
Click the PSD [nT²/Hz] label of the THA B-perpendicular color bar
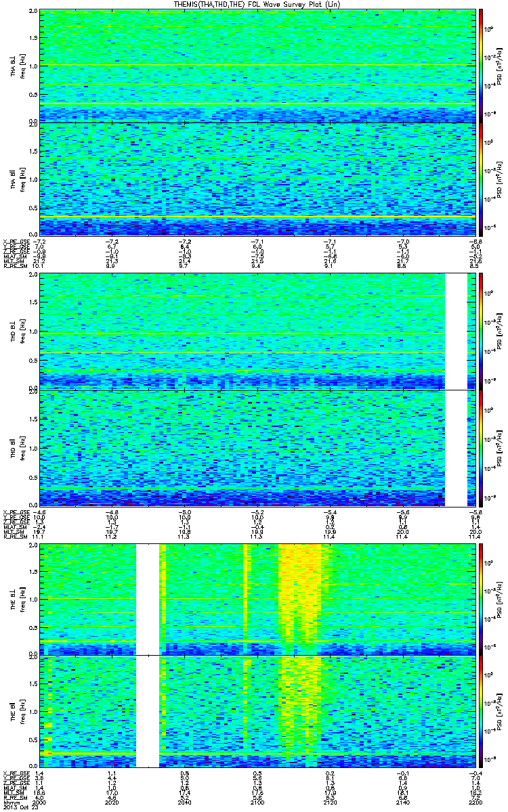tap(501, 66)
